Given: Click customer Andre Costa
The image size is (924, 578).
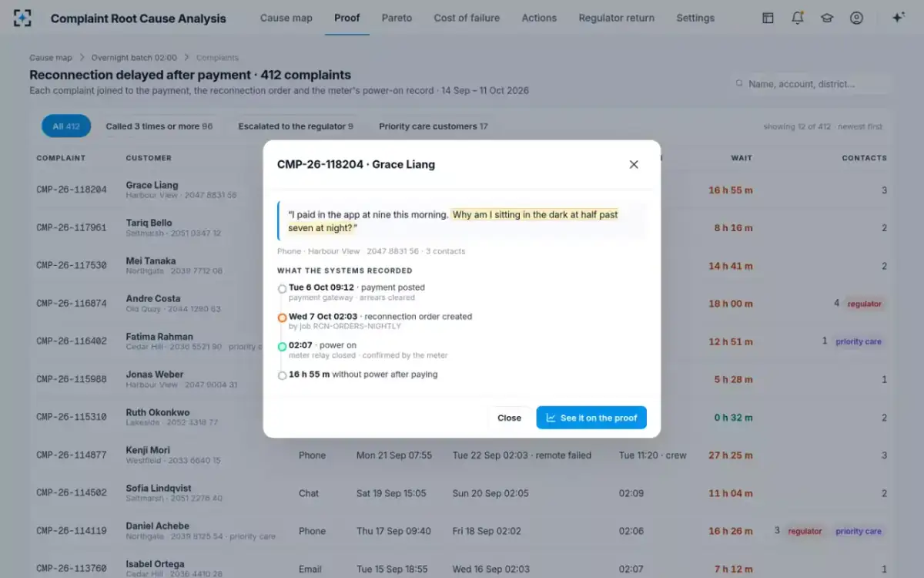Looking at the screenshot, I should [153, 298].
